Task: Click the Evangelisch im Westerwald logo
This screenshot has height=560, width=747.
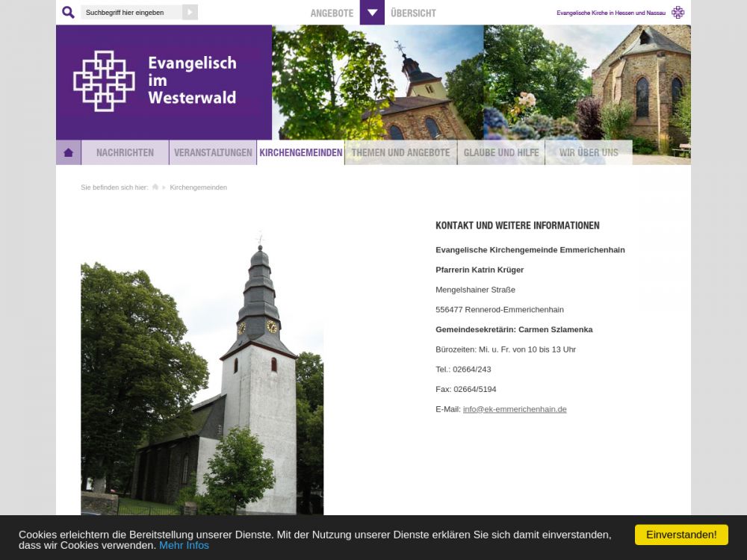Action: (155, 81)
